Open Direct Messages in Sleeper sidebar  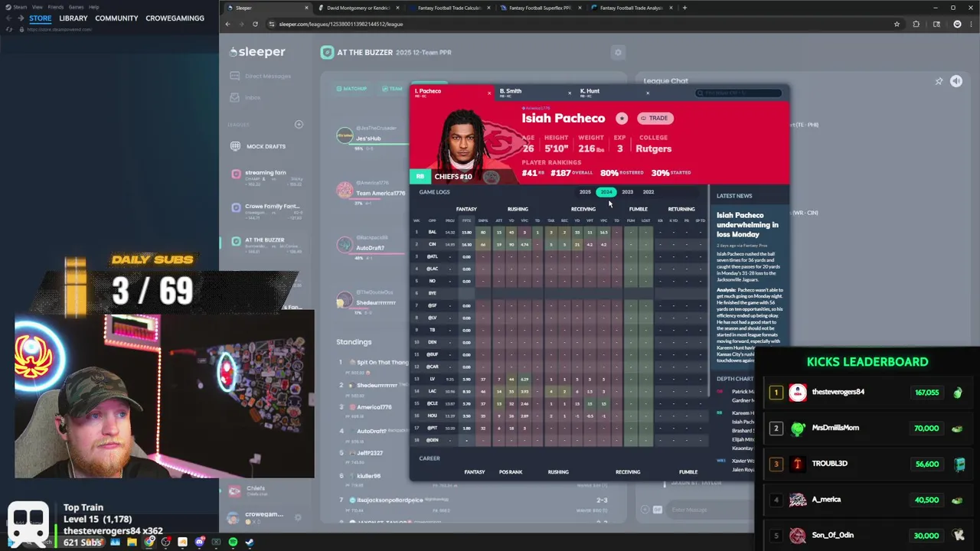[260, 76]
